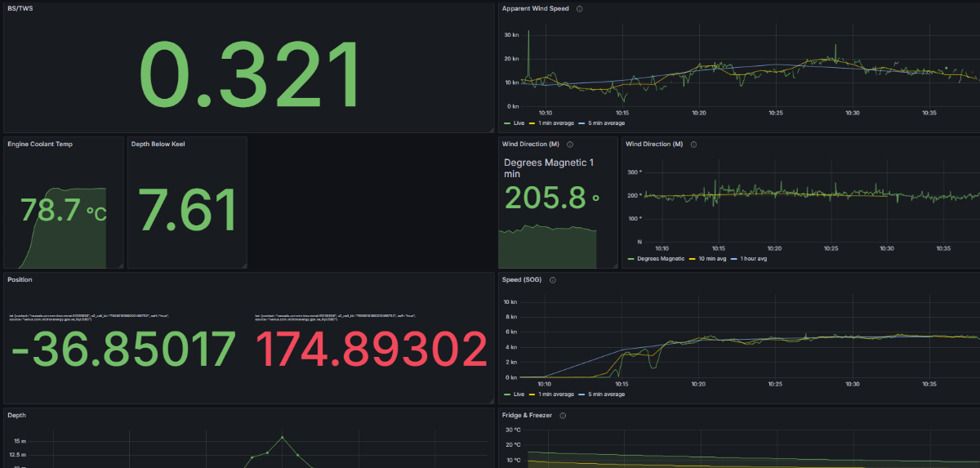
Task: Click resize handle of Engine Coolant Temp panel
Action: (120, 265)
